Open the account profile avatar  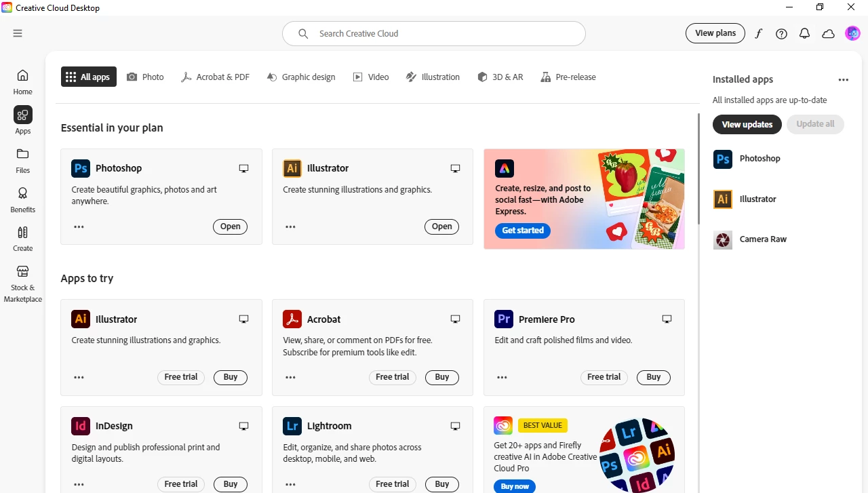pos(852,33)
